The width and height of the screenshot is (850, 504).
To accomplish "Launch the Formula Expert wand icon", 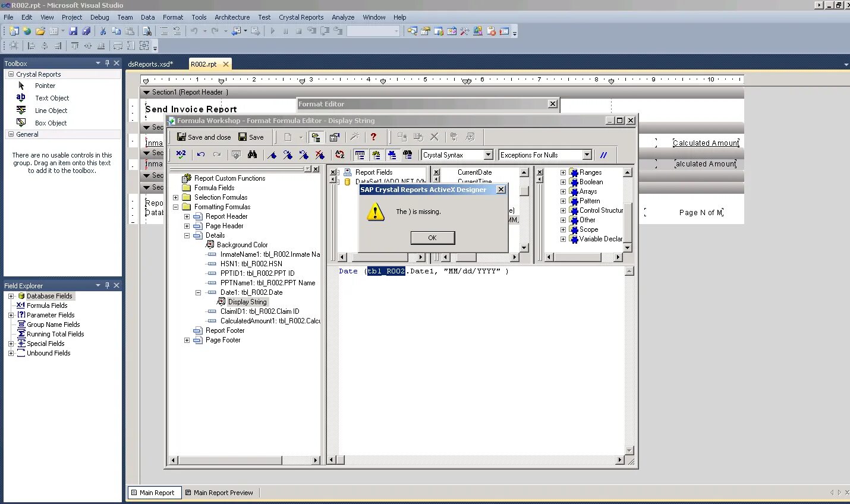I will [355, 137].
